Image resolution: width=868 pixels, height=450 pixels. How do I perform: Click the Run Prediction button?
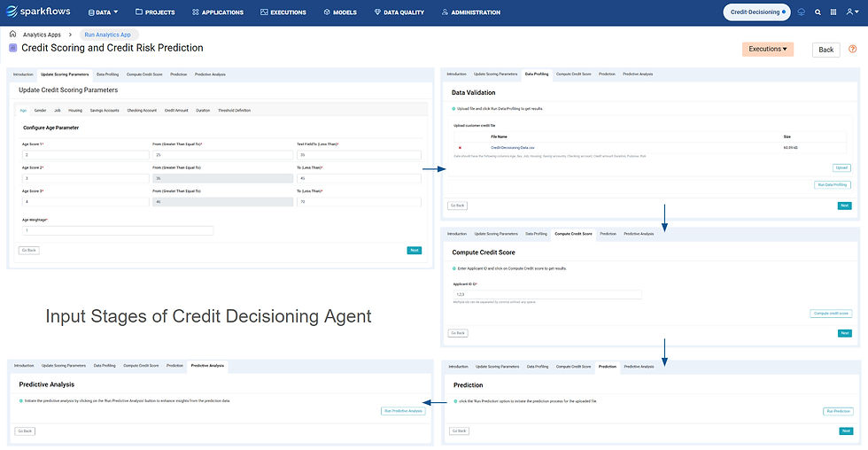[x=838, y=411]
